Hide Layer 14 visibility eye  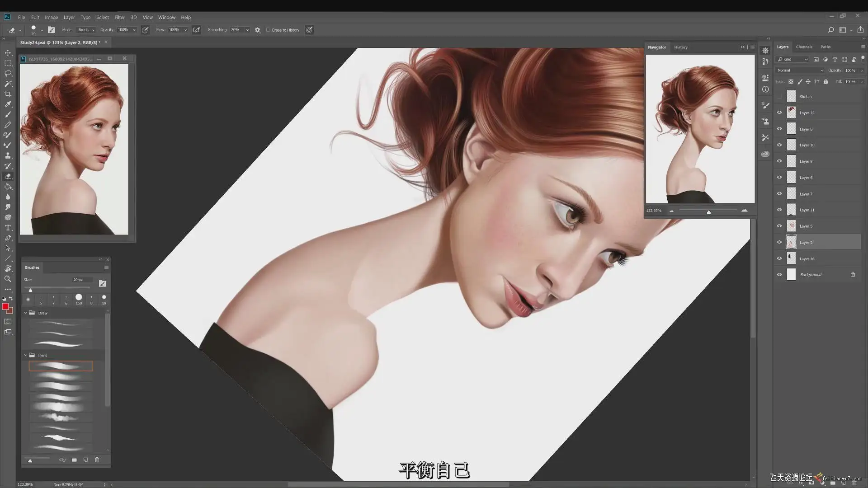[779, 113]
